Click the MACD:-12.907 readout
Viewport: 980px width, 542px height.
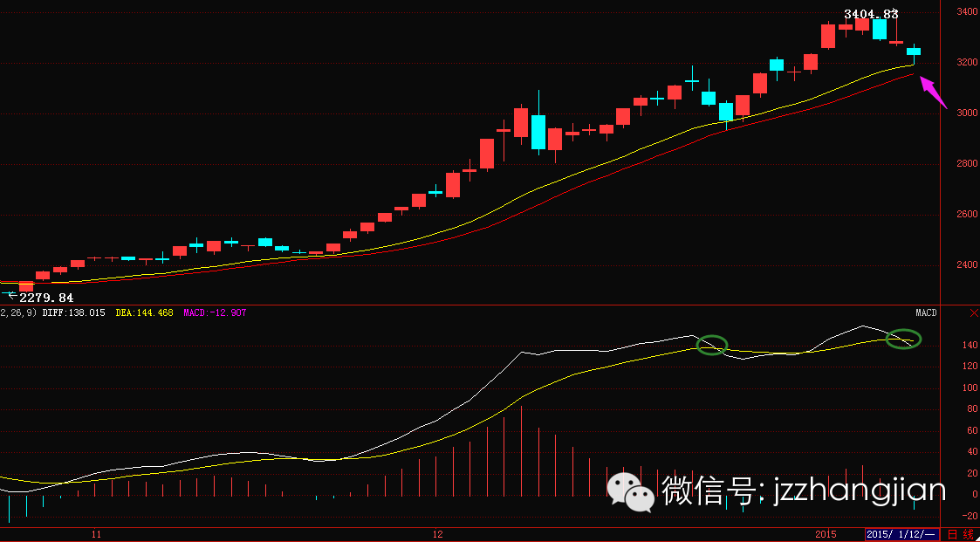coord(215,312)
